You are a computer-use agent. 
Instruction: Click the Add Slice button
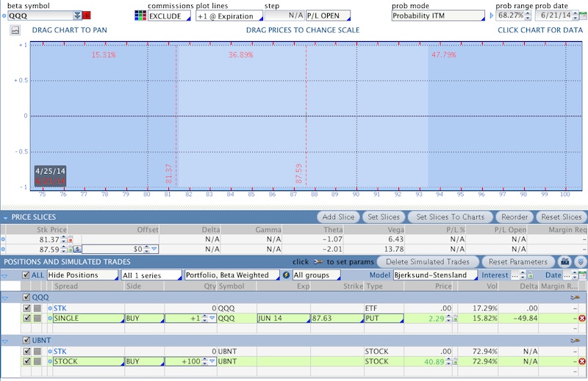point(338,217)
